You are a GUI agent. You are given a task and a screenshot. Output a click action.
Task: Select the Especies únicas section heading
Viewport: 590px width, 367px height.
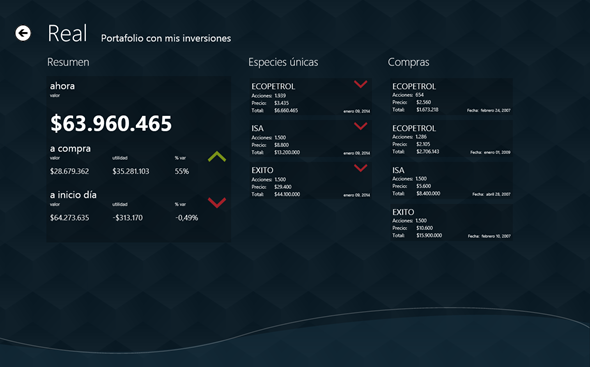[283, 62]
